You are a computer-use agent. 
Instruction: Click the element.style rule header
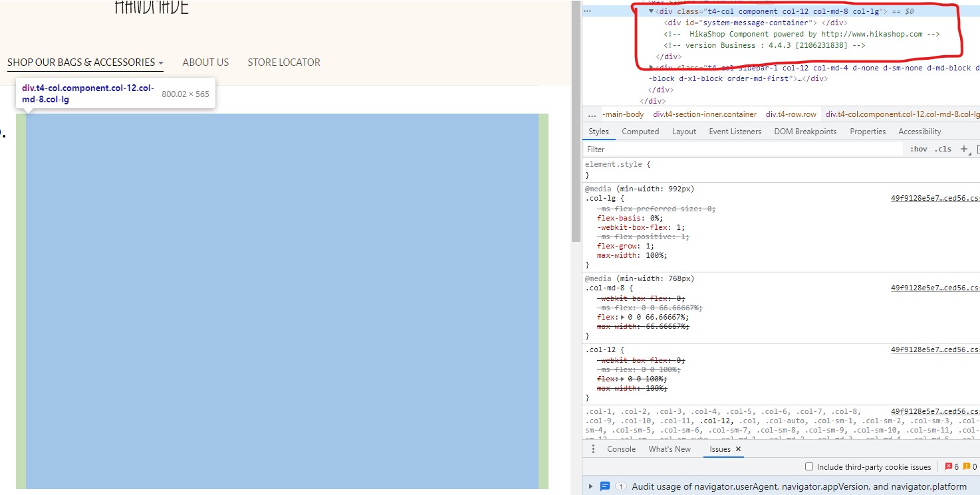pos(618,164)
